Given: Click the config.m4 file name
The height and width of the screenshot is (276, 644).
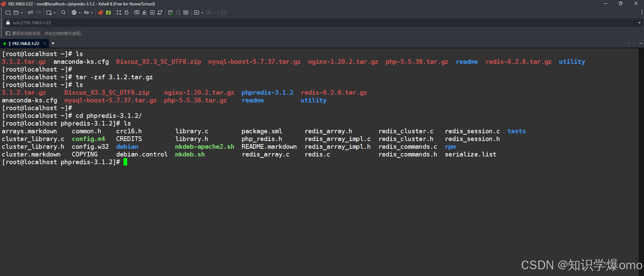Looking at the screenshot, I should pos(88,139).
